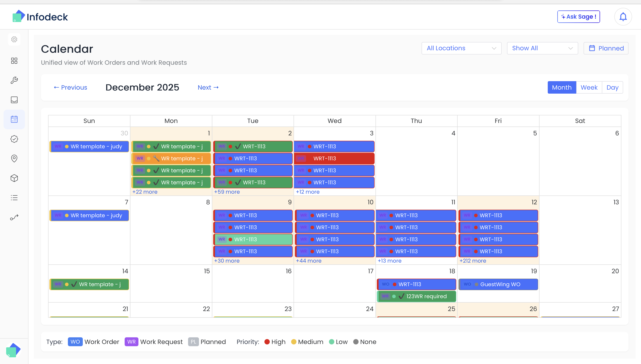Open the Calendar icon in the sidebar

14,119
